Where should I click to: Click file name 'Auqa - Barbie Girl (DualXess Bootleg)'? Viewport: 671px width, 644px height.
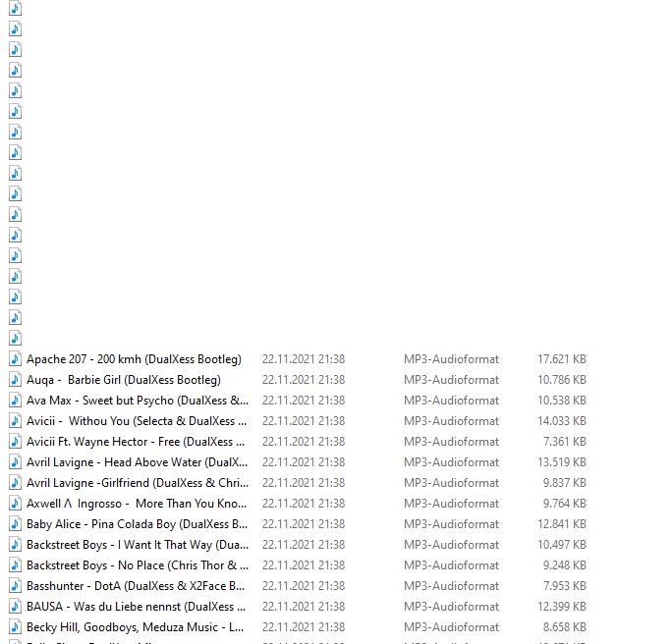[124, 380]
